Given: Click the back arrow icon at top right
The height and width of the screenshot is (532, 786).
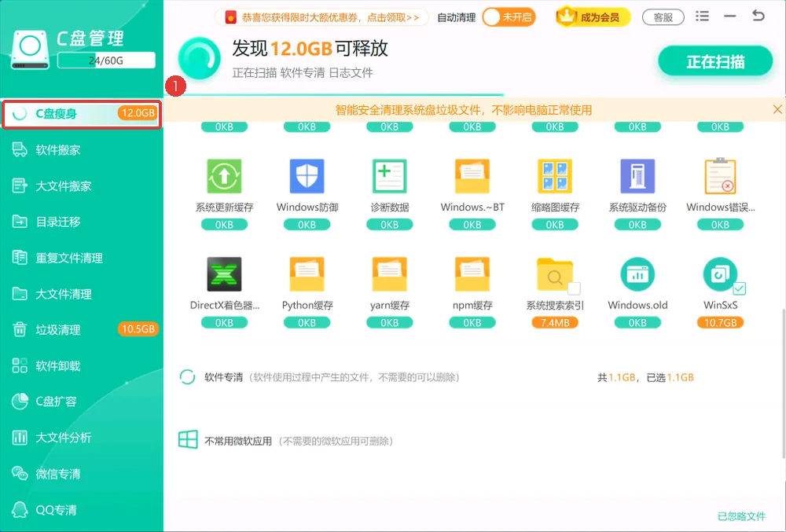Looking at the screenshot, I should pyautogui.click(x=758, y=16).
